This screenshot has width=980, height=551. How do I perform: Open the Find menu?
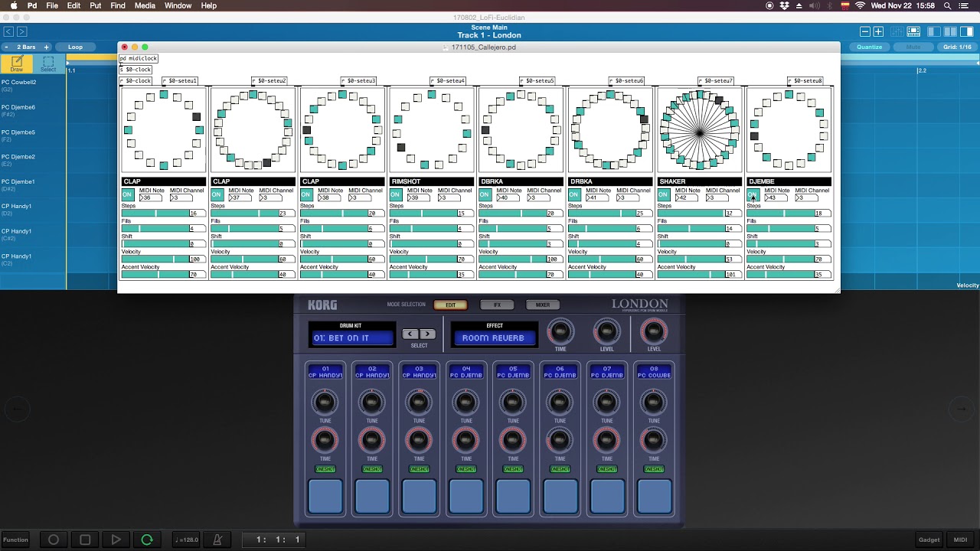point(118,5)
